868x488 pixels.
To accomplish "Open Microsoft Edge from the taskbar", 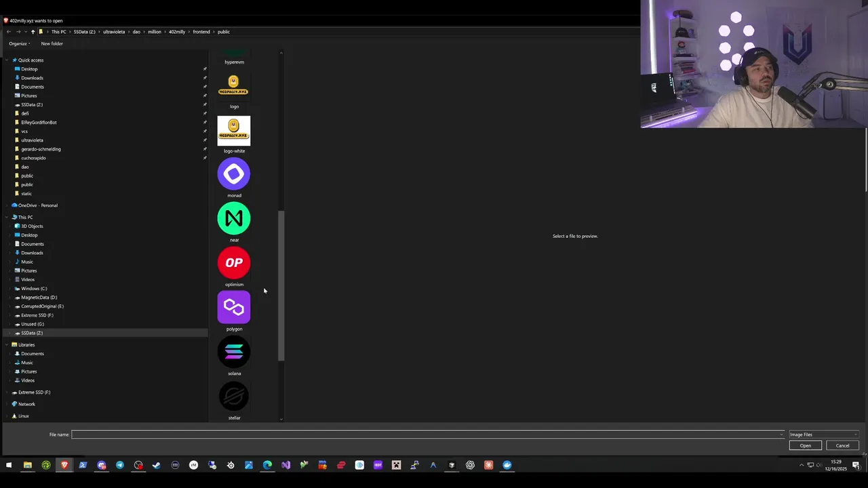I will point(267,465).
